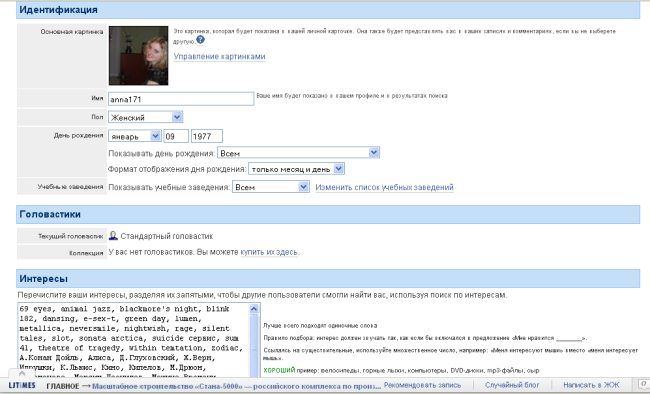Click the birth day field 09

176,136
